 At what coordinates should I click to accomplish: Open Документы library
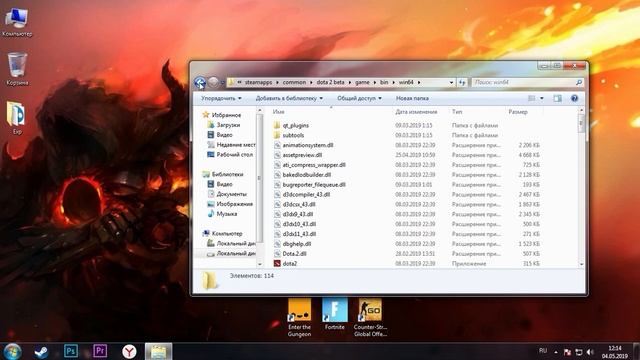pos(231,194)
